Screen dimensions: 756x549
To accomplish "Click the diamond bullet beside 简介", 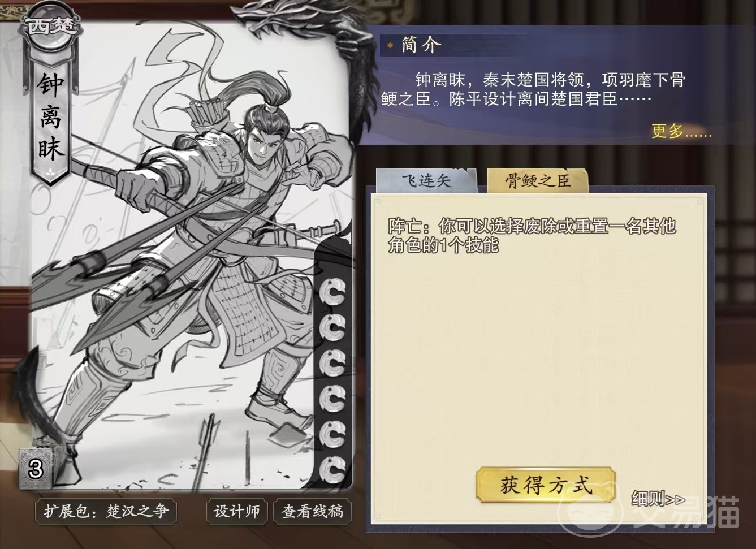I will click(390, 45).
